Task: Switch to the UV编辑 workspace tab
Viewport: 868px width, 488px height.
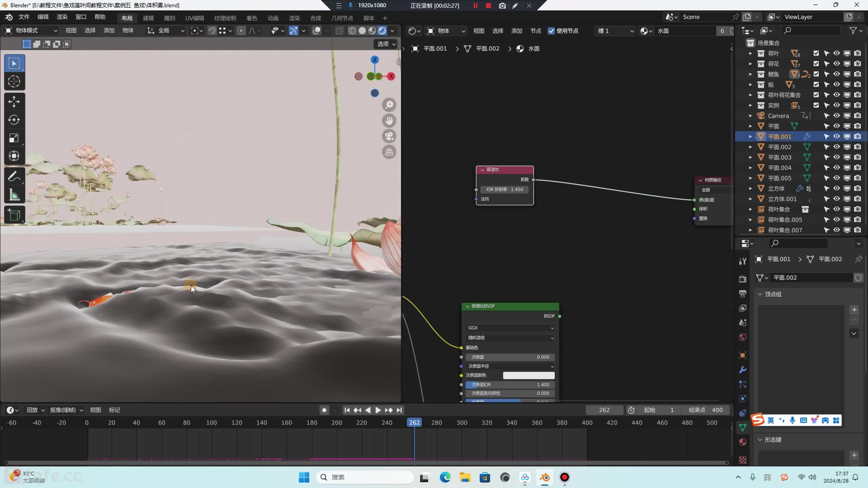Action: pos(194,18)
